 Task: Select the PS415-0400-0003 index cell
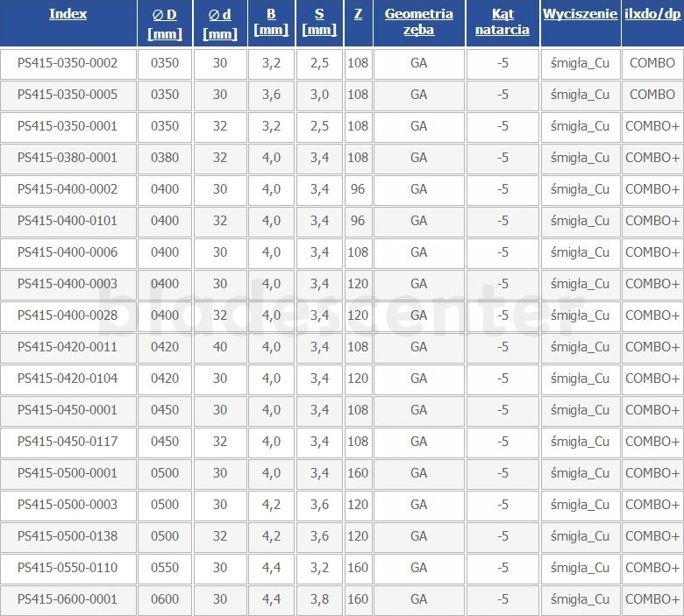click(68, 284)
